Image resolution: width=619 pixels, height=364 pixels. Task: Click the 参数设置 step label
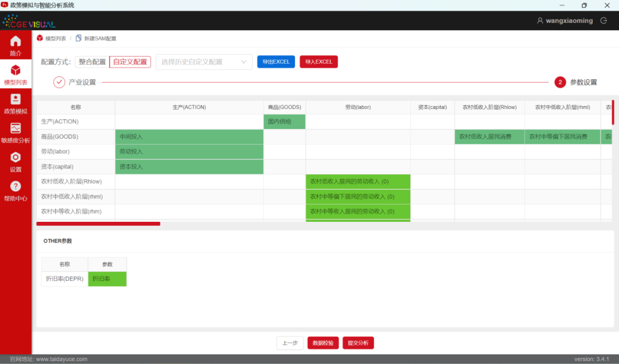click(583, 82)
